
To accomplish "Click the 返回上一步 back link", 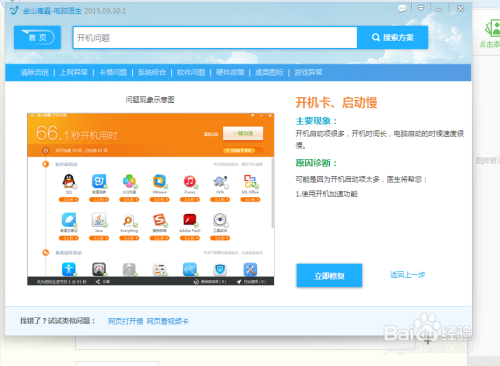I will click(x=407, y=275).
